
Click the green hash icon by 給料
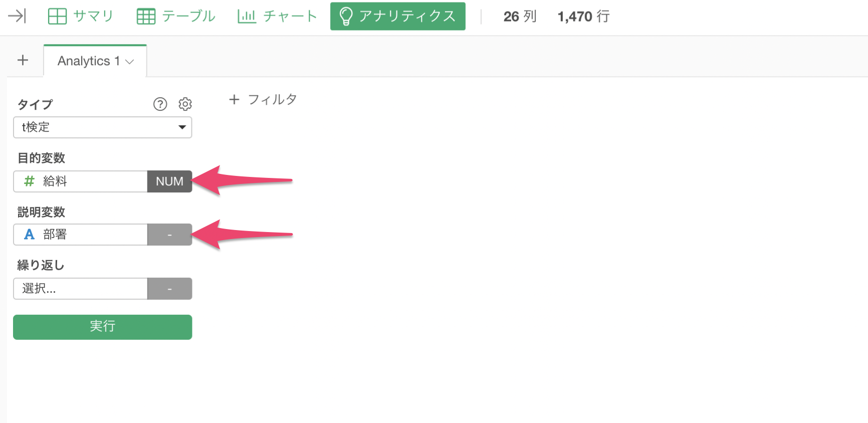29,181
